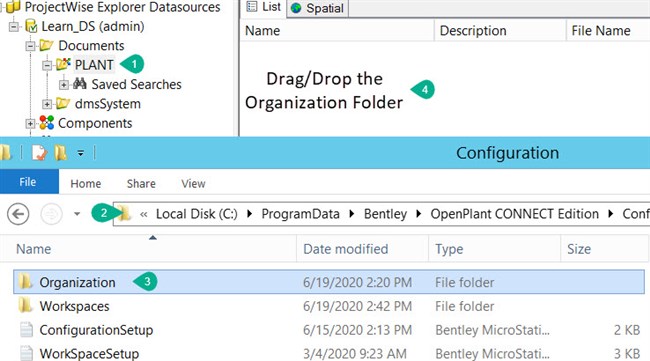Select the PLANT work area folder icon
Image resolution: width=650 pixels, height=361 pixels.
pos(63,65)
